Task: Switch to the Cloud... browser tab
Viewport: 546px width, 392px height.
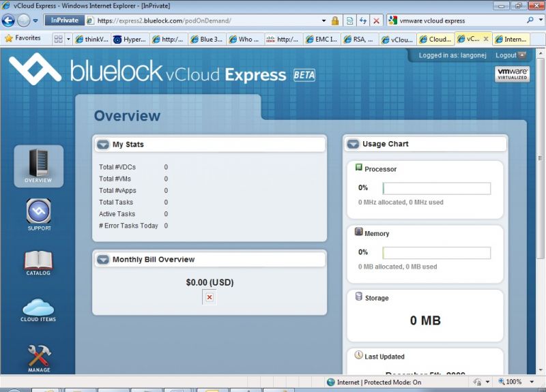Action: tap(435, 40)
